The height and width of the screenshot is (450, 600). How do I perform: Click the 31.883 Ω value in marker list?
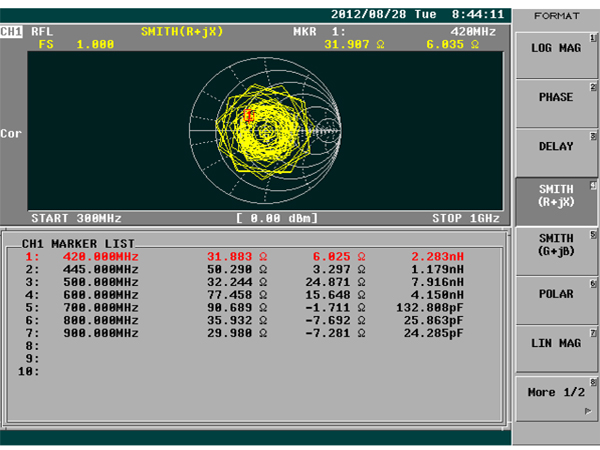click(237, 256)
